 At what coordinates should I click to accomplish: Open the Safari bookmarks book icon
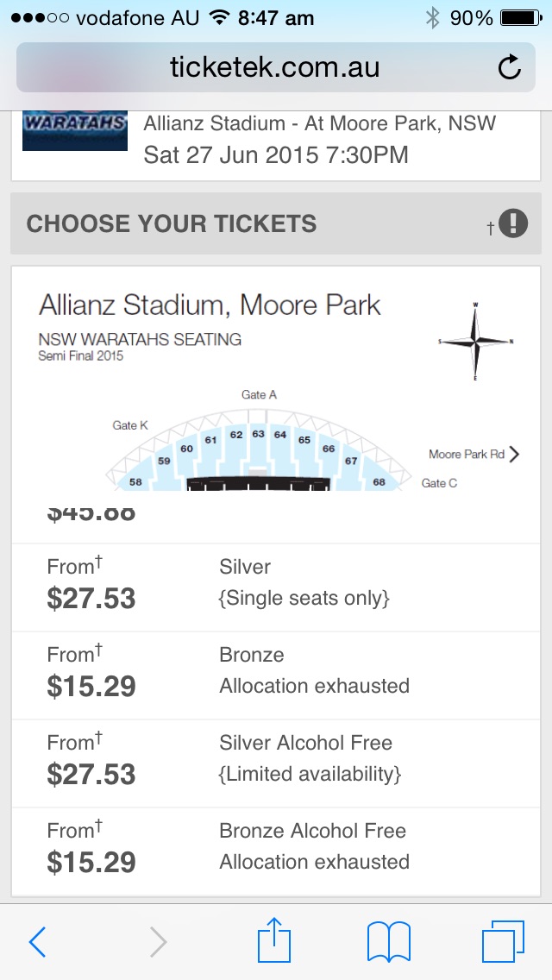click(x=389, y=942)
